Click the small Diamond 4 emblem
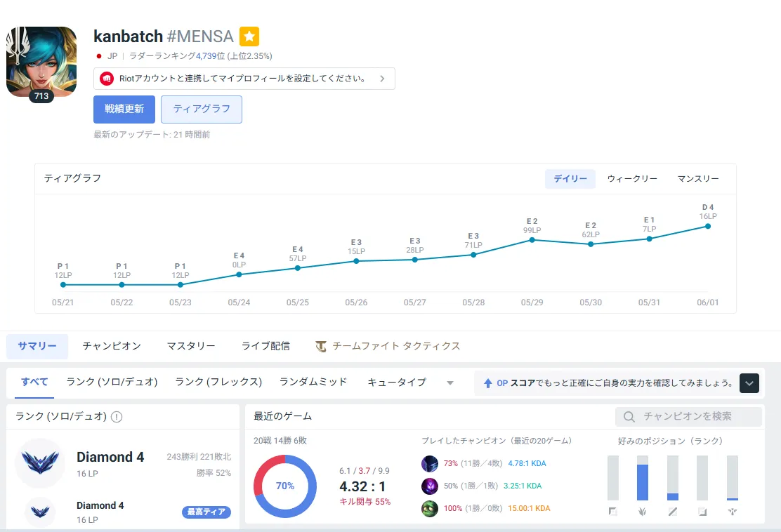The height and width of the screenshot is (532, 781). coord(40,512)
